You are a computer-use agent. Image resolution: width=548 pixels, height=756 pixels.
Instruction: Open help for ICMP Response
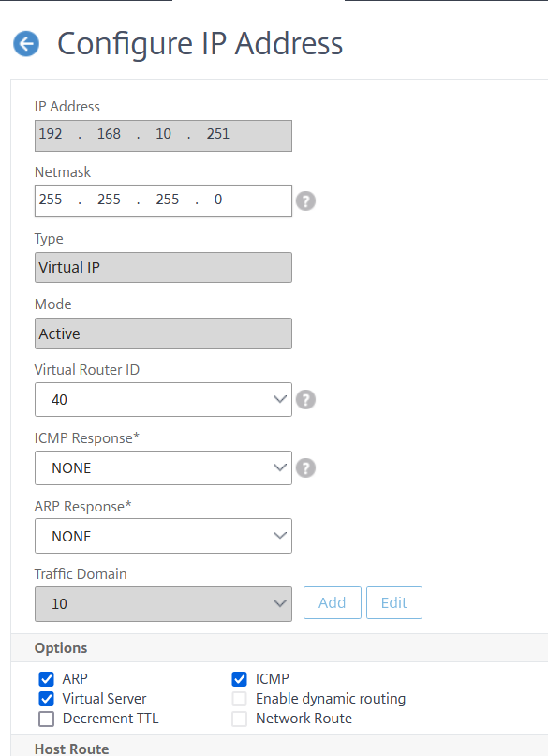click(x=305, y=467)
